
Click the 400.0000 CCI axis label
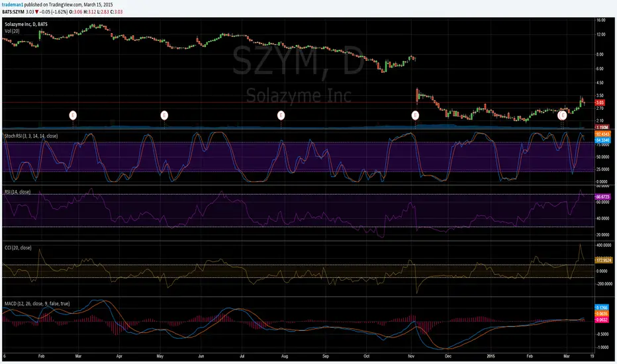pos(604,245)
